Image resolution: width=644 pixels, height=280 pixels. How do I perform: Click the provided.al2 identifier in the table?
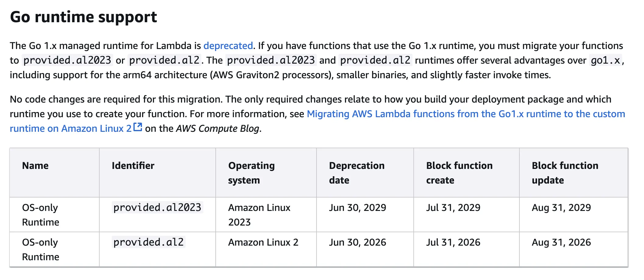[148, 242]
